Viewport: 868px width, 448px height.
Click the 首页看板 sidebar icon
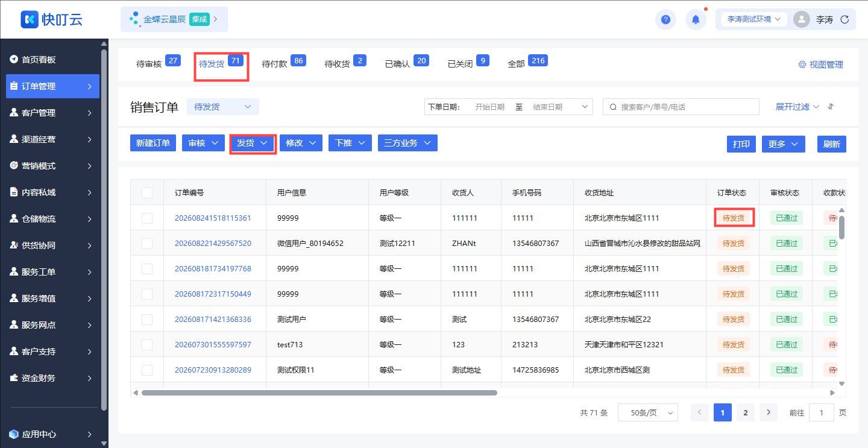point(14,60)
